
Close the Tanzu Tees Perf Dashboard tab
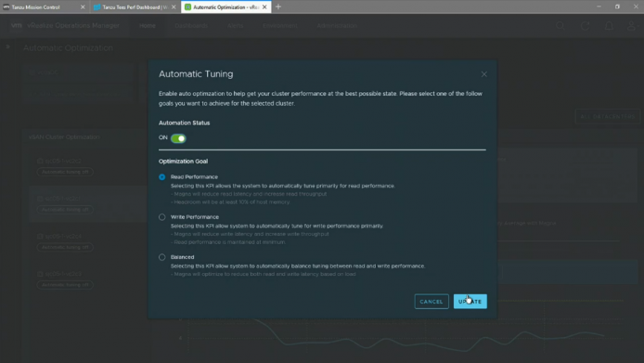174,7
